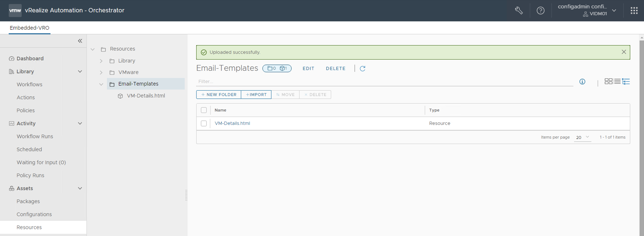Check the VM-Details.html row checkbox
This screenshot has height=236, width=644.
click(x=204, y=124)
